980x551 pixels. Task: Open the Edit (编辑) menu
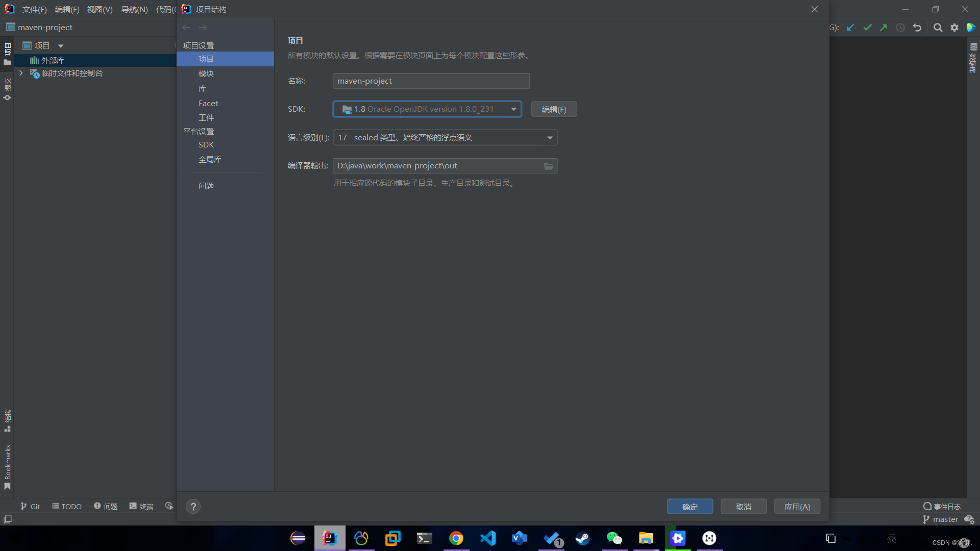coord(67,10)
